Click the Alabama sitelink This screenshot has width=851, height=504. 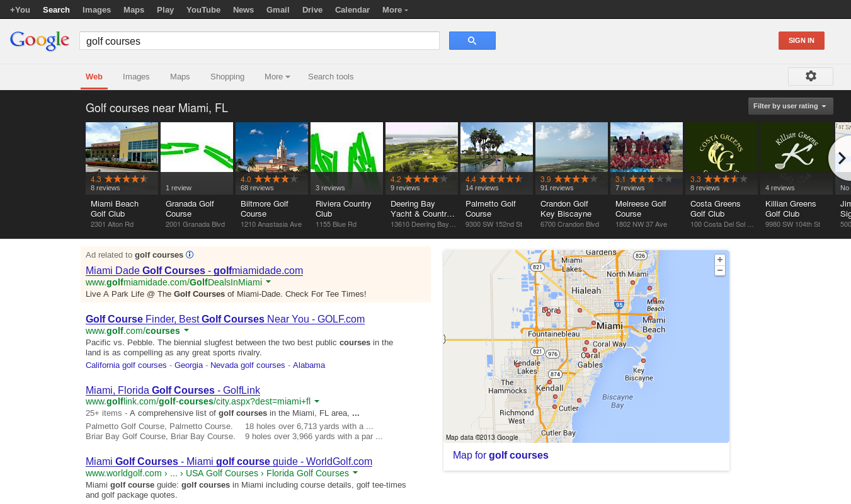point(309,365)
